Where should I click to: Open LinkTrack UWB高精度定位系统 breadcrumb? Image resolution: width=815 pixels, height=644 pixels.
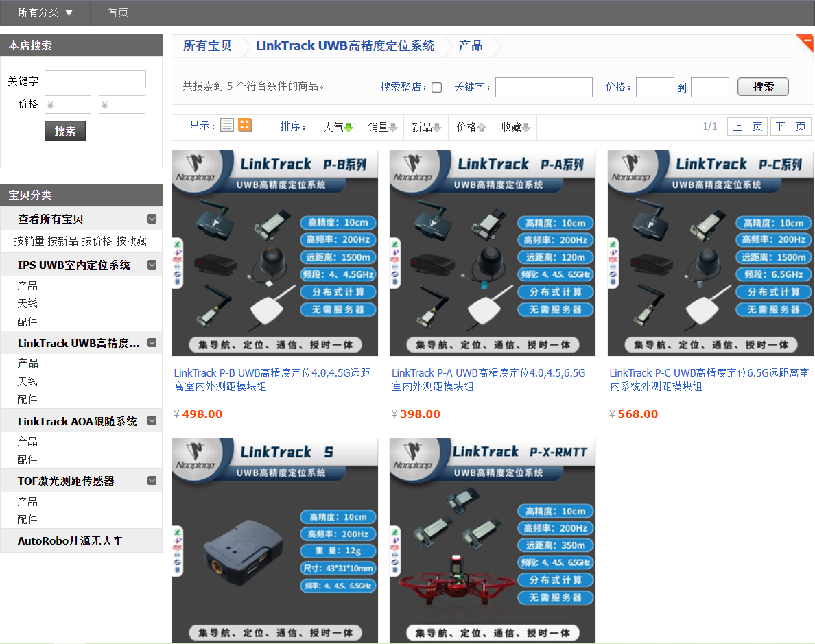(x=345, y=46)
